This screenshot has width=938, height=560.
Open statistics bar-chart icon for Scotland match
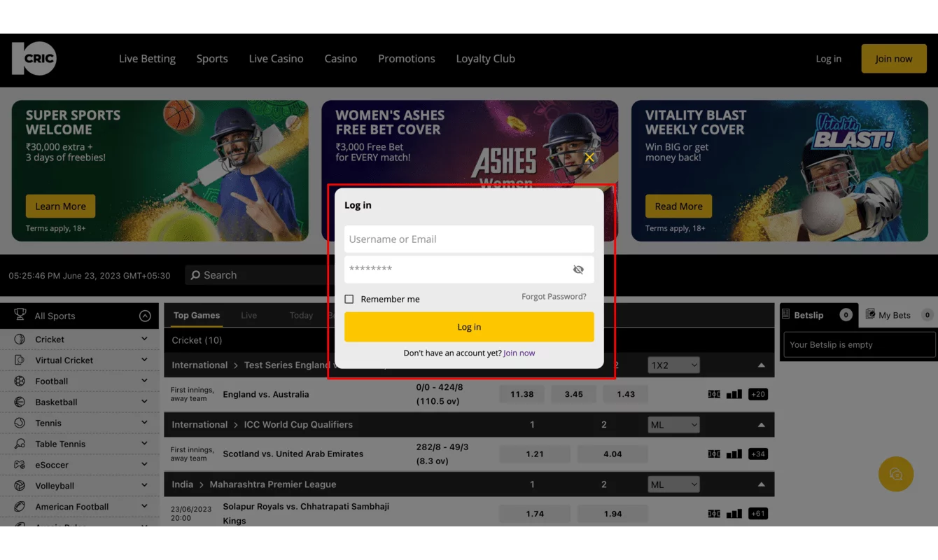(733, 453)
